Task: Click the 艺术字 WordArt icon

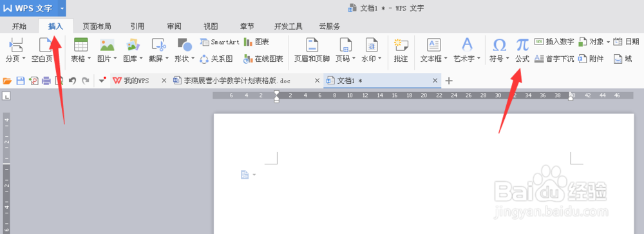Action: pyautogui.click(x=468, y=45)
